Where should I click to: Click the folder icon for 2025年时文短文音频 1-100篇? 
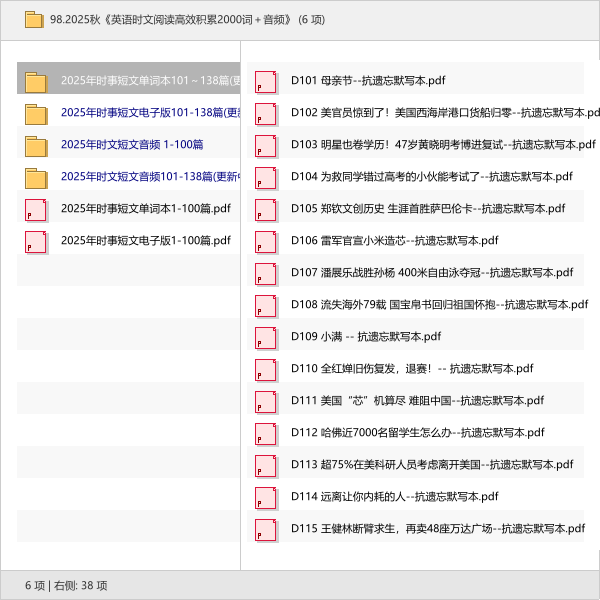[x=36, y=145]
